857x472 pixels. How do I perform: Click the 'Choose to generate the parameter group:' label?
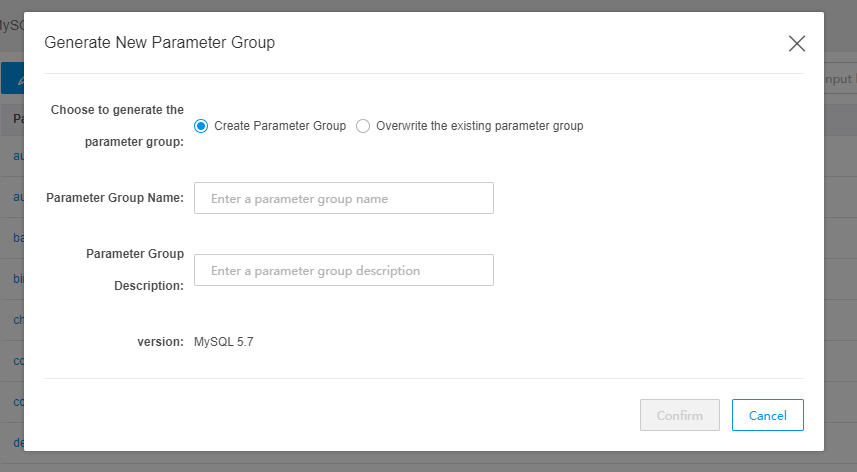click(117, 126)
